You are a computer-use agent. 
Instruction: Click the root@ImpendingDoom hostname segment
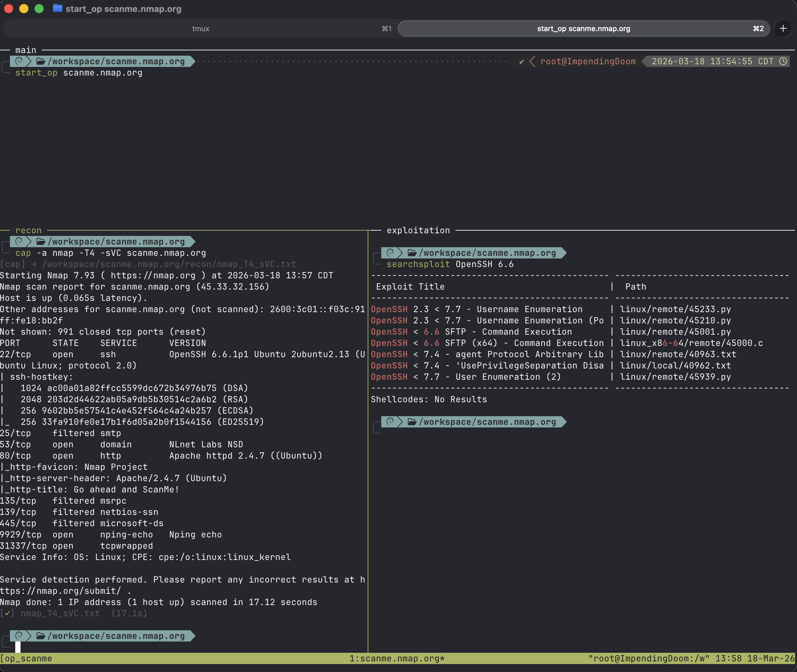[588, 61]
